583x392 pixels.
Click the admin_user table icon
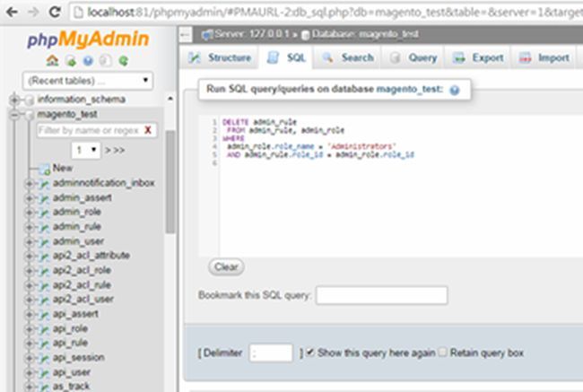pos(44,242)
